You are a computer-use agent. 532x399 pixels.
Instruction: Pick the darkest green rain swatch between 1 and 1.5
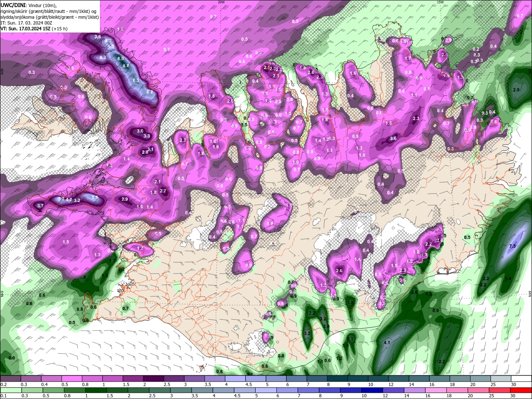coord(96,390)
